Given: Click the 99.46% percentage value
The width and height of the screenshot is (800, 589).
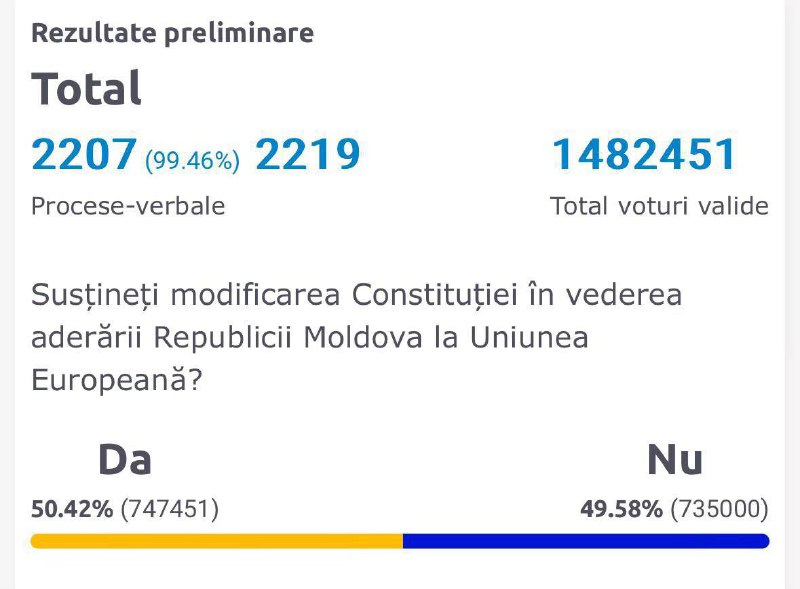Looking at the screenshot, I should coord(192,161).
